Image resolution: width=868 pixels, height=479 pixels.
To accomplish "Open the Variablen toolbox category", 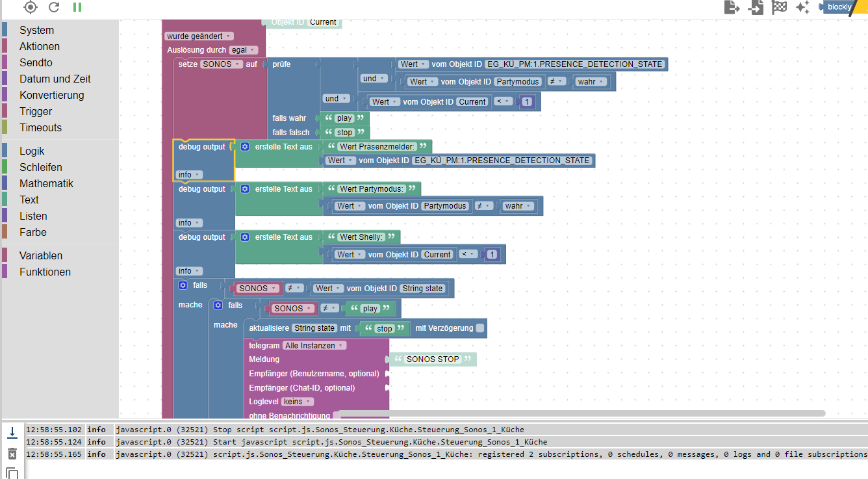I will tap(40, 255).
